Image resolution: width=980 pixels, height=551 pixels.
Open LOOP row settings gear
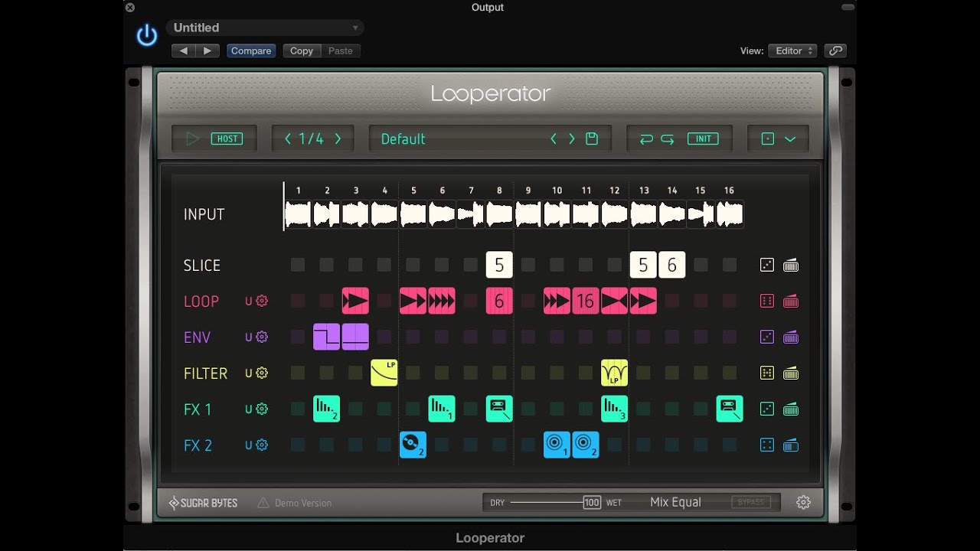(x=262, y=301)
